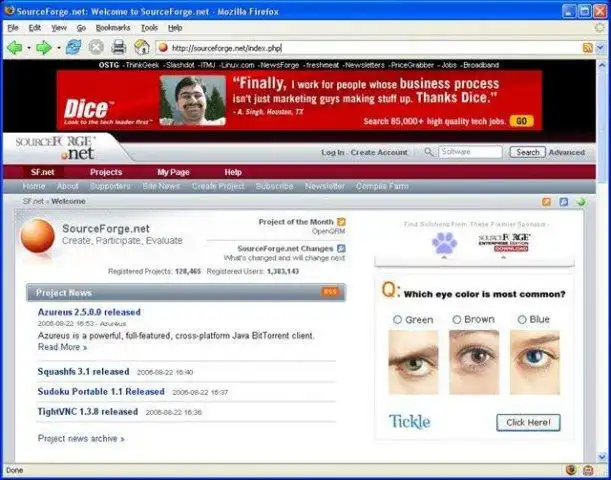The width and height of the screenshot is (611, 480).
Task: Open the Slashdot link in OSTG bar
Action: (180, 65)
